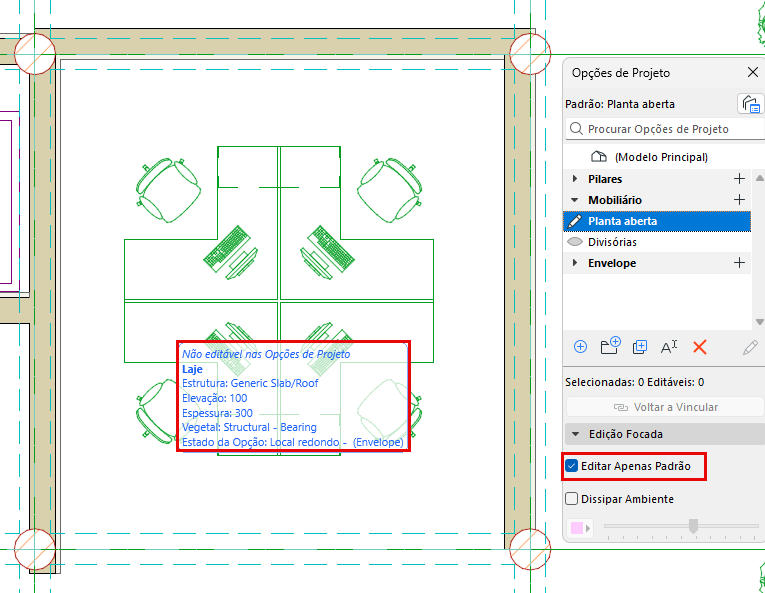765x593 pixels.
Task: Click the red X delete option icon
Action: pyautogui.click(x=700, y=348)
